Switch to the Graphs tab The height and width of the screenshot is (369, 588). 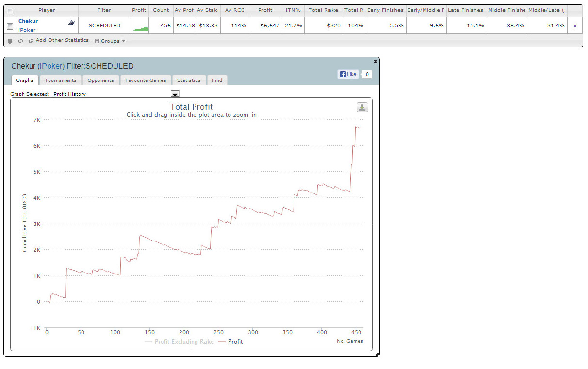25,80
